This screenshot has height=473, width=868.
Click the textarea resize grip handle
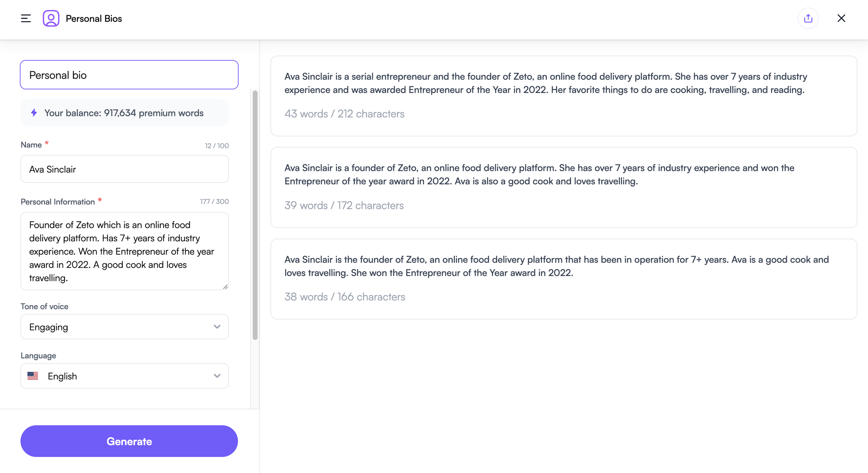pyautogui.click(x=225, y=286)
